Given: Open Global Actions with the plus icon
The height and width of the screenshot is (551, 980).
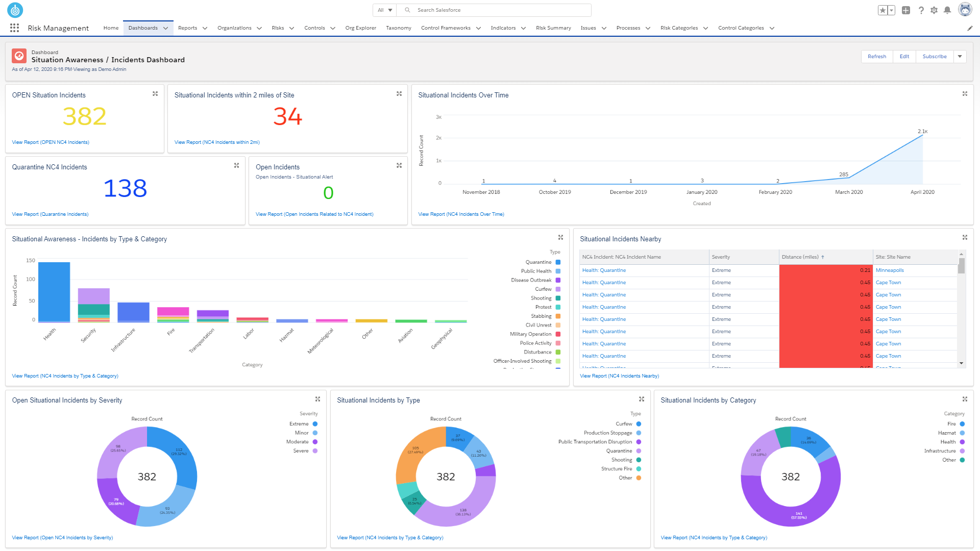Looking at the screenshot, I should (x=905, y=10).
